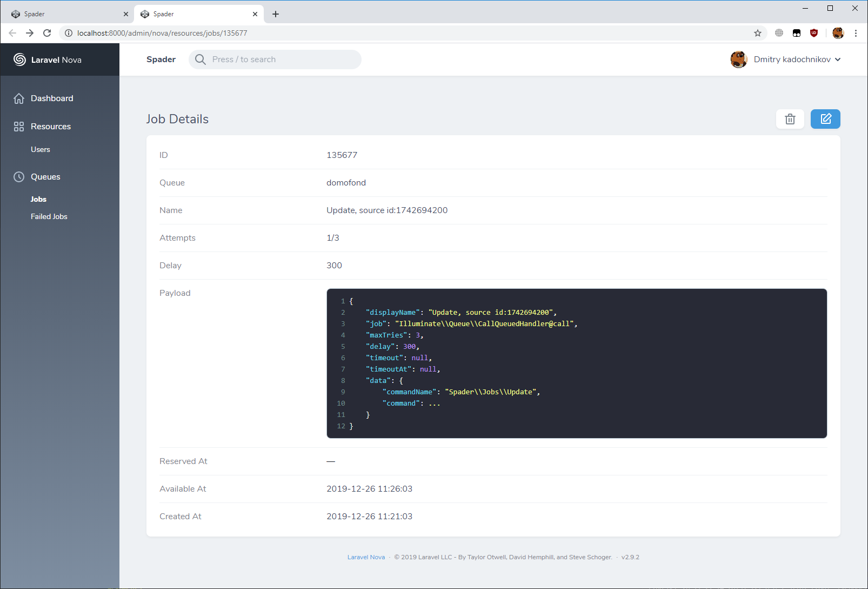Viewport: 868px width, 589px height.
Task: Close the active Spader tab
Action: [x=255, y=14]
